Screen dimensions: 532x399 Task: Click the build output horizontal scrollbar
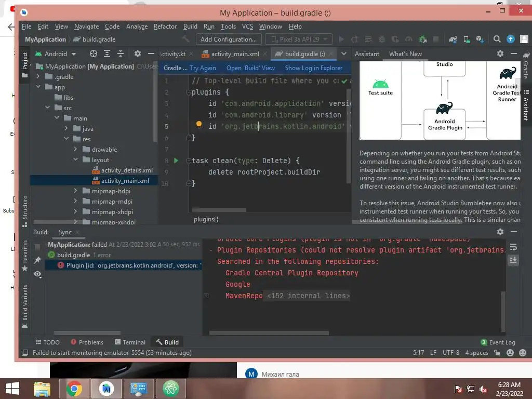pyautogui.click(x=269, y=333)
